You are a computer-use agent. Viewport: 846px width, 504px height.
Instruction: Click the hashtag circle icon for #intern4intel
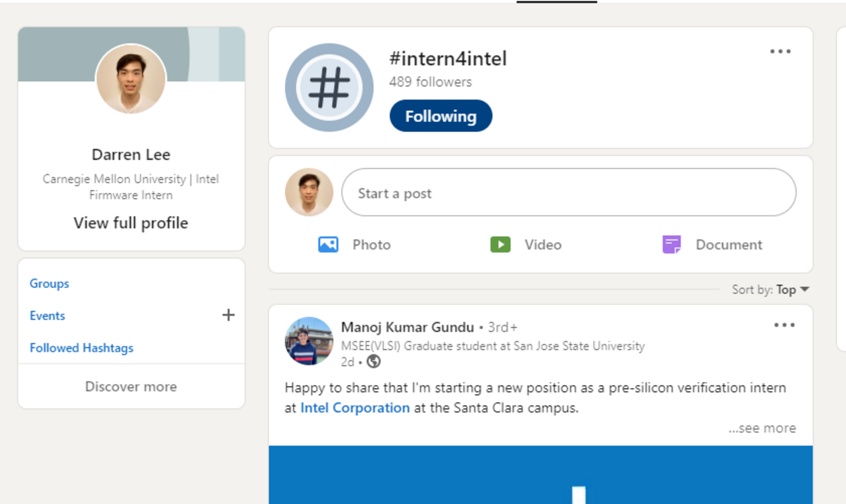click(329, 88)
